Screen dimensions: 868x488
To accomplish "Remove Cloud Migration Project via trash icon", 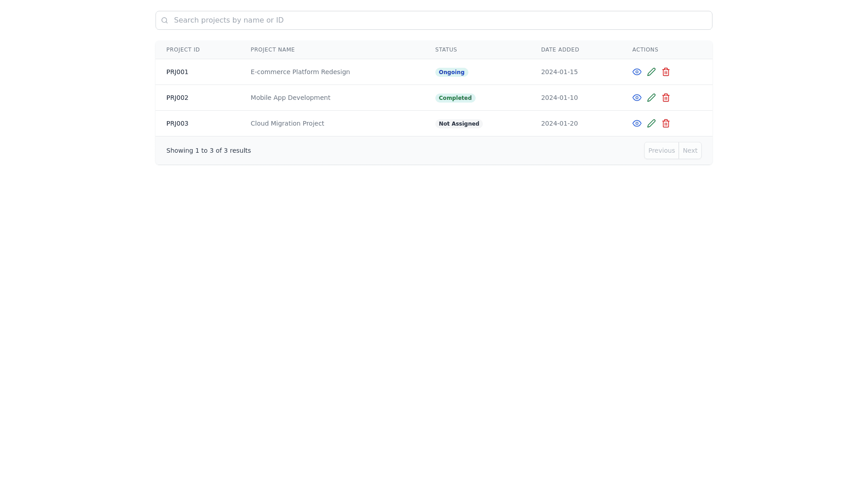I will 665,123.
